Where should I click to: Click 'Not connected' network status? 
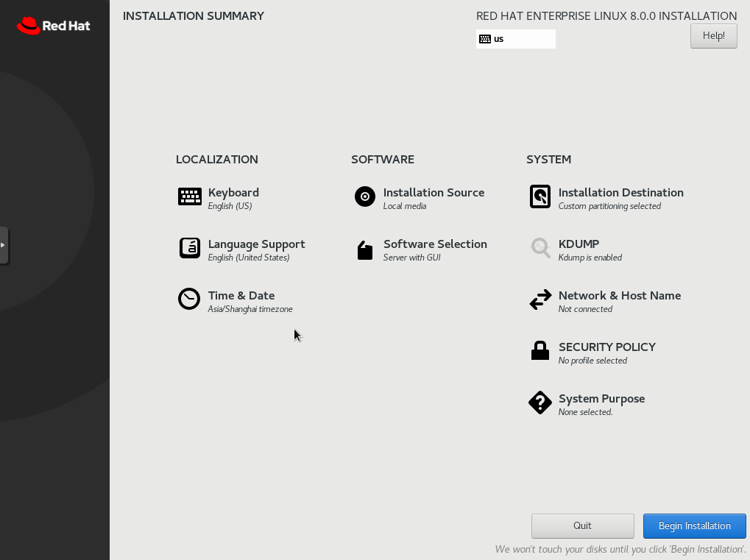[585, 309]
